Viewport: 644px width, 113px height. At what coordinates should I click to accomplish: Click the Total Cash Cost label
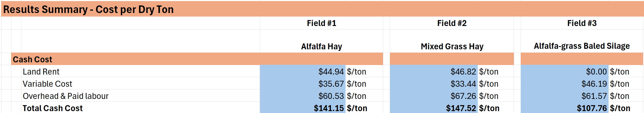click(x=52, y=108)
